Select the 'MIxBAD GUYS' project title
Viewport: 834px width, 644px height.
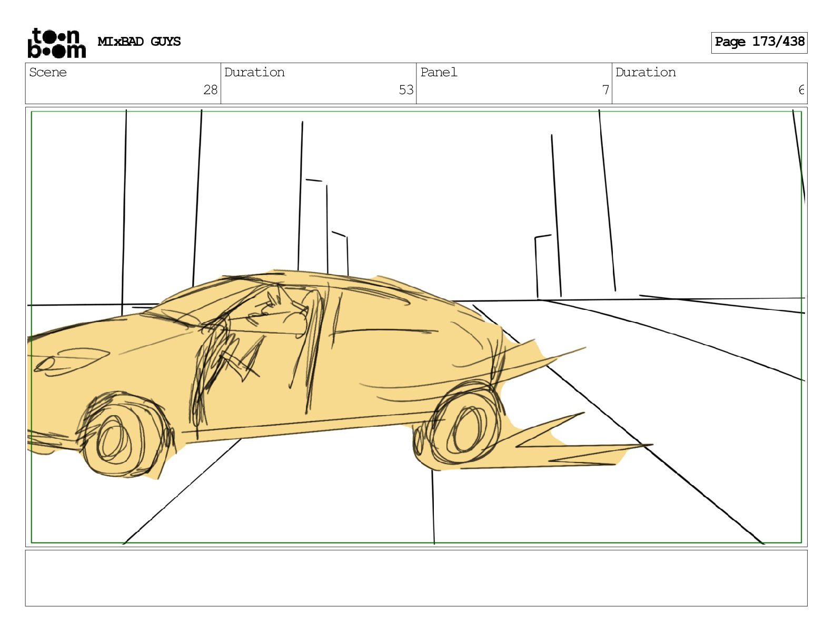(x=139, y=42)
